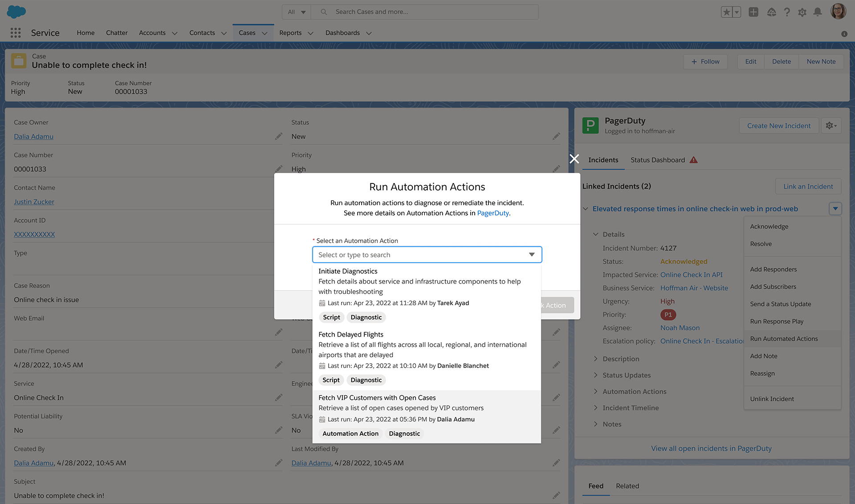
Task: Expand the Cases nav dropdown arrow
Action: [x=265, y=33]
